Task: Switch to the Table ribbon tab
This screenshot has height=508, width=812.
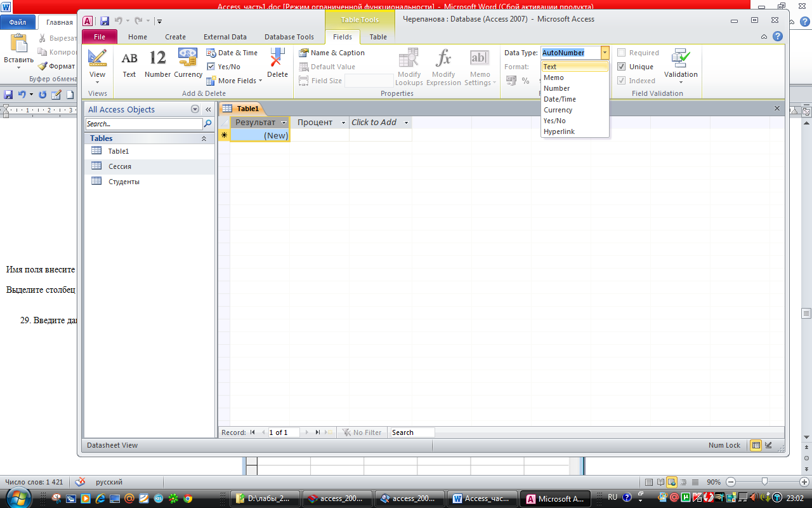Action: pos(378,37)
